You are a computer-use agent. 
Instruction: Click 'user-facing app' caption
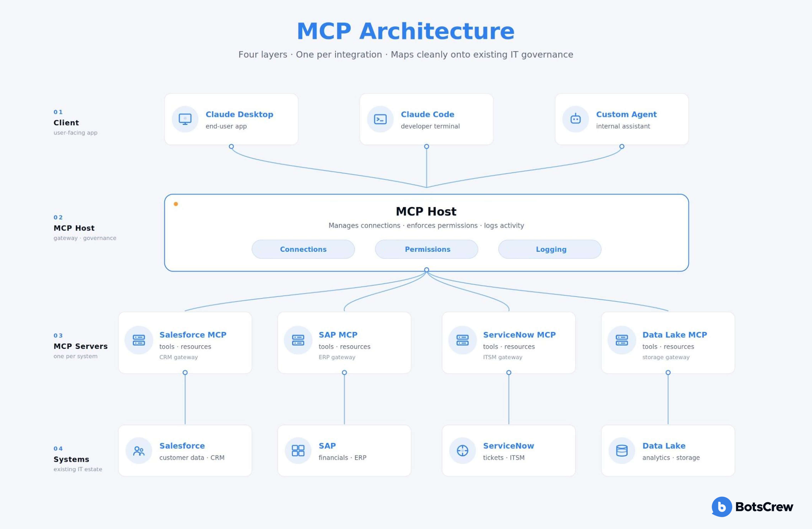tap(75, 133)
